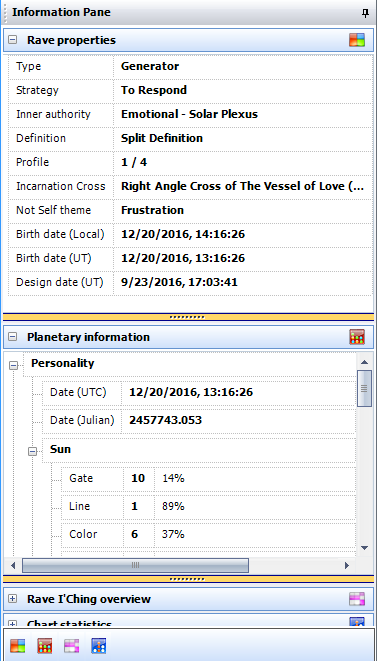Select the Incarnation Cross value row
377x661 pixels.
[191, 186]
